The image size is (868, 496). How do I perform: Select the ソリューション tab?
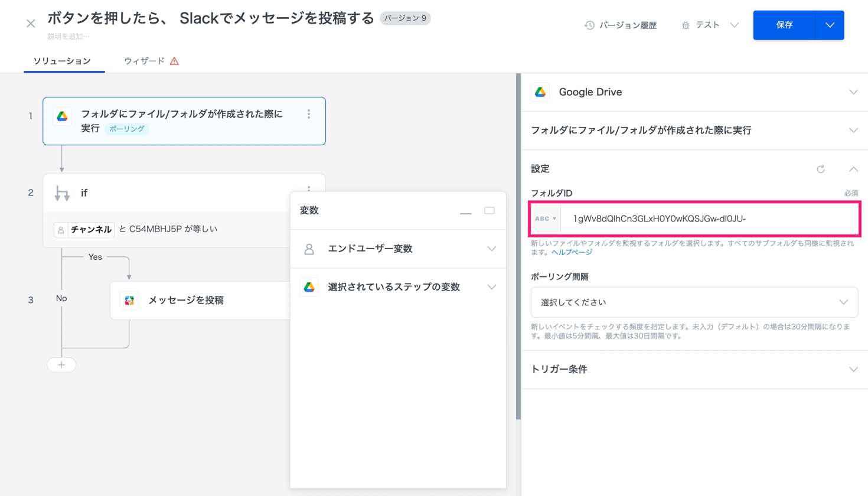coord(62,61)
